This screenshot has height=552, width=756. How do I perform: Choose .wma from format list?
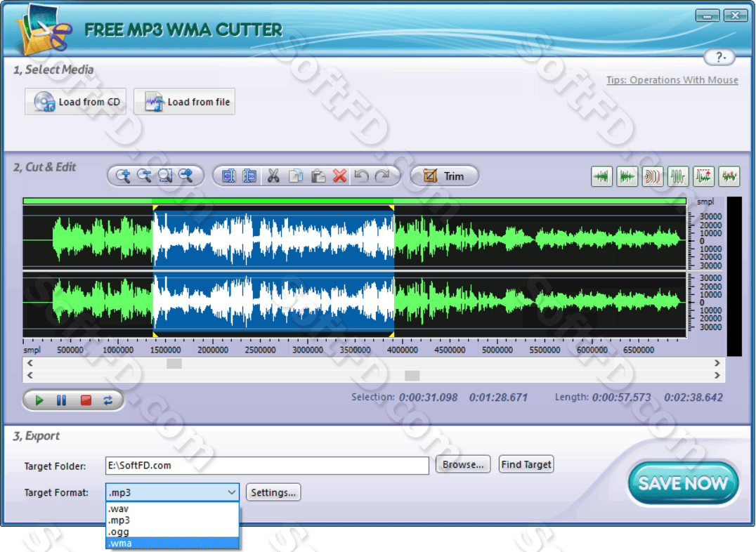[x=173, y=544]
